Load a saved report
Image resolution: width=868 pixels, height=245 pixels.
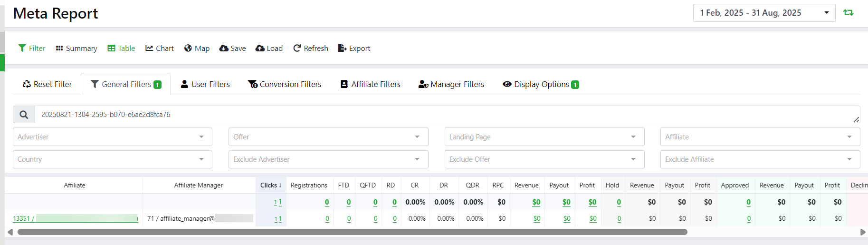[x=269, y=48]
